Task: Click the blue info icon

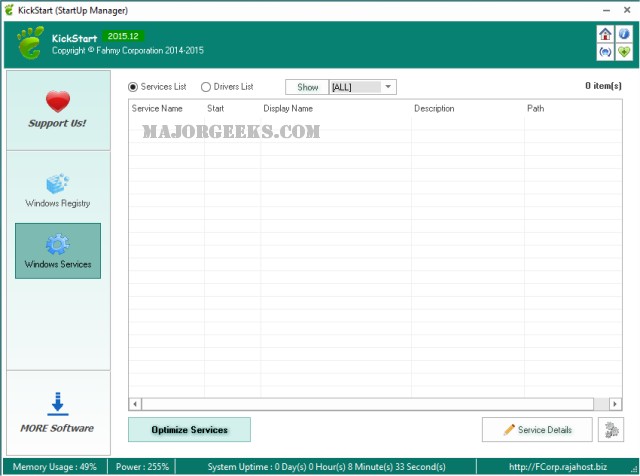Action: [624, 34]
